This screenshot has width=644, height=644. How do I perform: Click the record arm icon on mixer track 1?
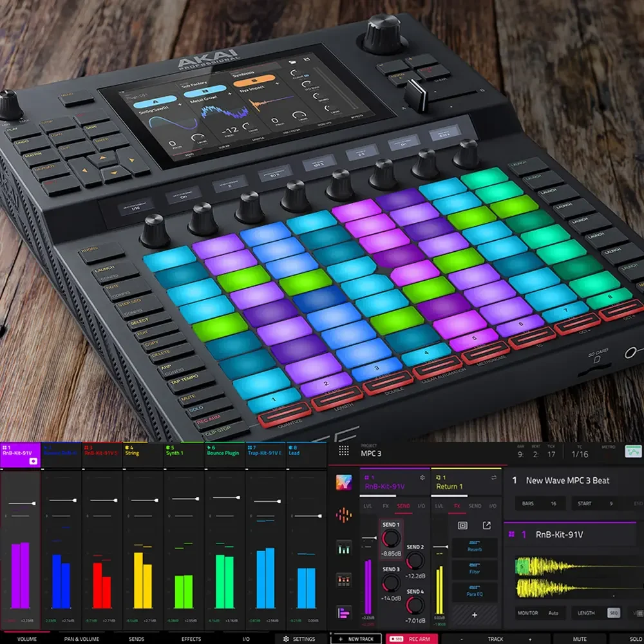[33, 461]
